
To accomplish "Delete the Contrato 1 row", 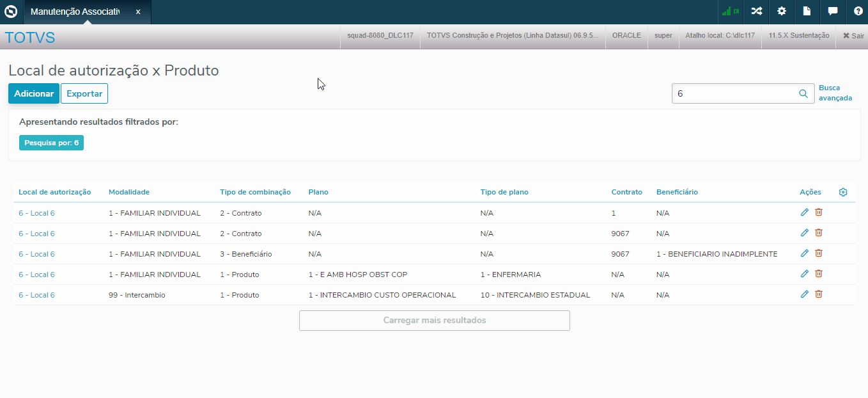I will point(819,212).
